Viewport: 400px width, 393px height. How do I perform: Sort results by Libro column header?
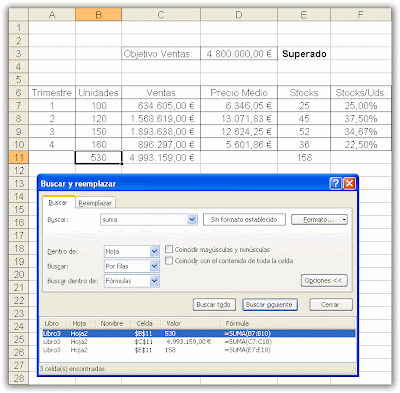(x=53, y=323)
